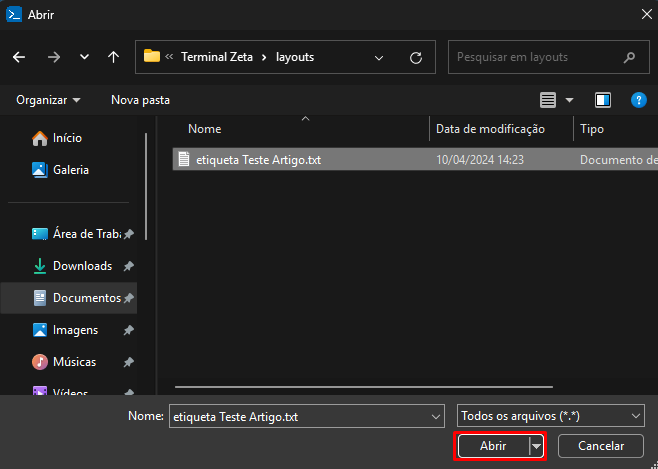This screenshot has height=469, width=658.
Task: Click the Pesquisar em layouts search box
Action: 535,57
